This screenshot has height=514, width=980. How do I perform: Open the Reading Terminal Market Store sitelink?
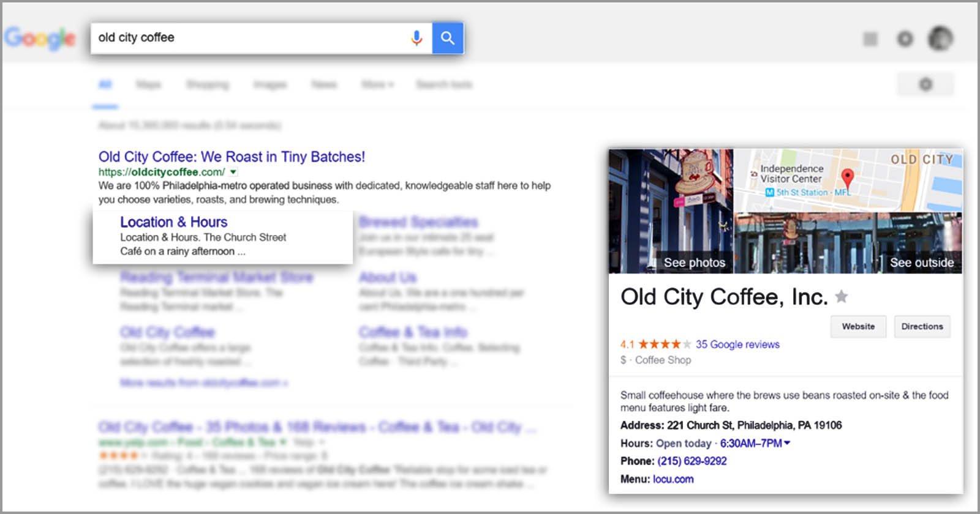point(217,277)
